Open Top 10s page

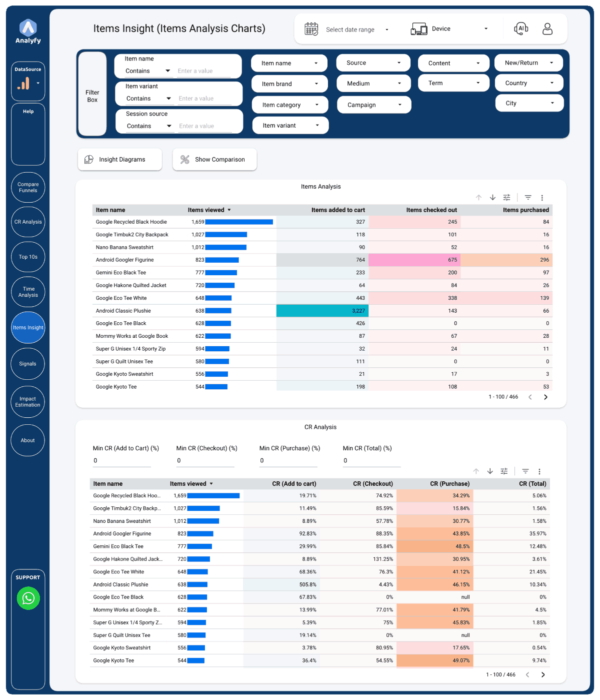click(x=28, y=257)
